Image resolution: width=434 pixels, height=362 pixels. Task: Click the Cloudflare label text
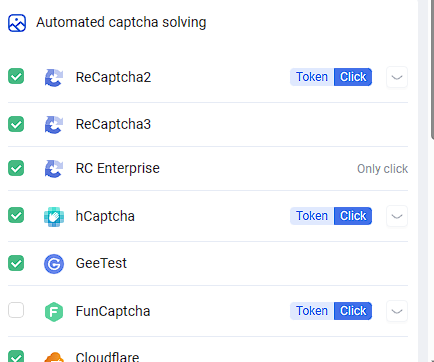point(107,357)
